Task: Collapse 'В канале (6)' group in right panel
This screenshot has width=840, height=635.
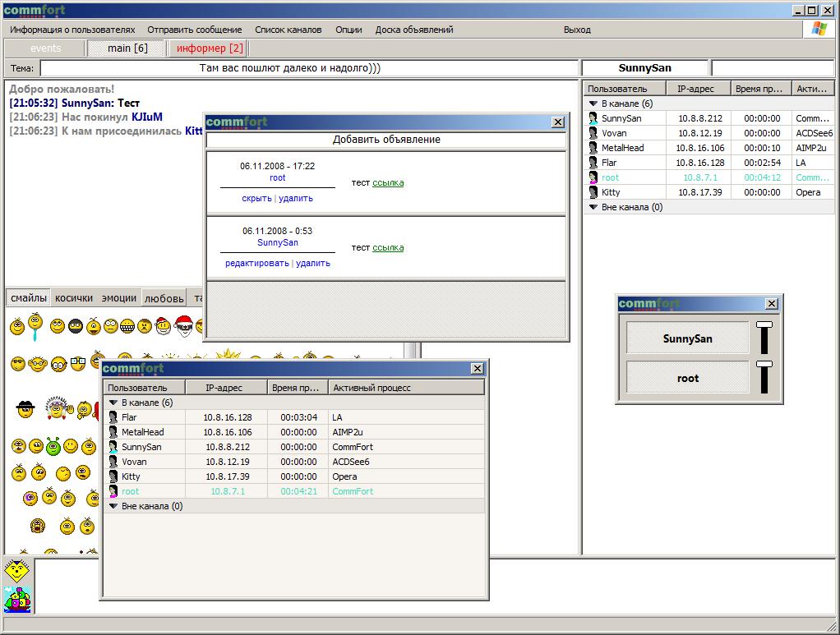Action: (593, 104)
